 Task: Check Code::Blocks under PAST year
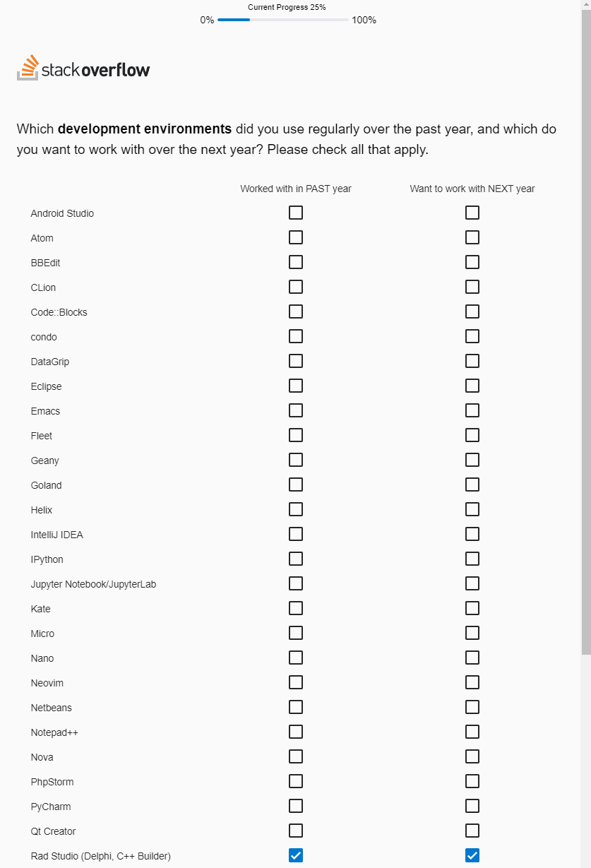pos(295,311)
